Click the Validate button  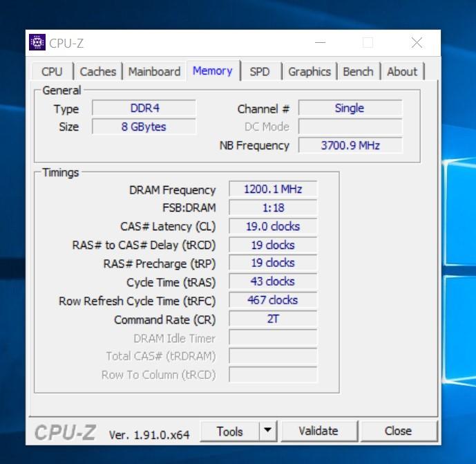[318, 431]
